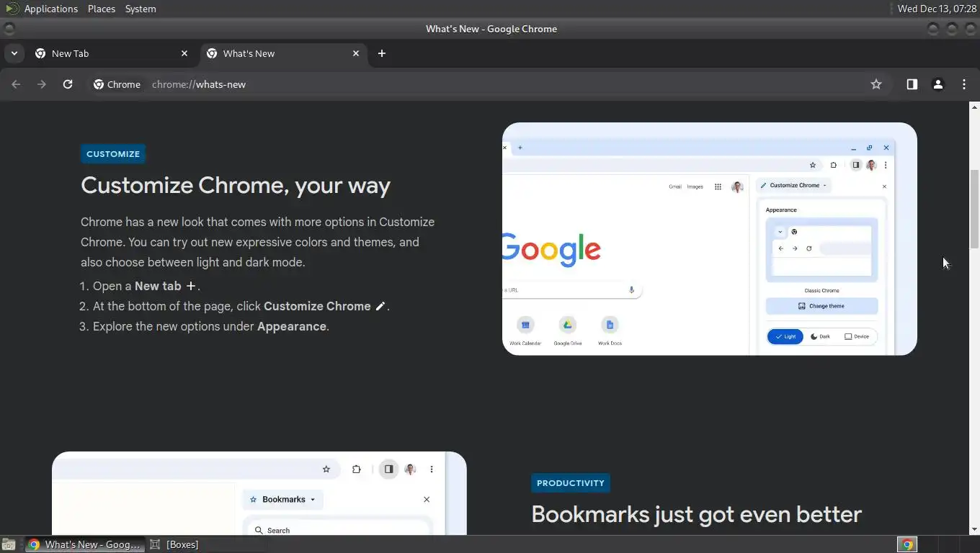
Task: Click the scrollbar down arrow
Action: pos(974,529)
